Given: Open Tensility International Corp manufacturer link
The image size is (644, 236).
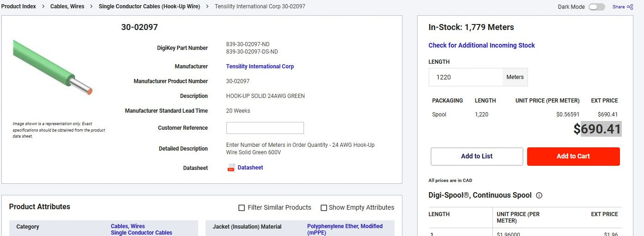Looking at the screenshot, I should tap(260, 67).
